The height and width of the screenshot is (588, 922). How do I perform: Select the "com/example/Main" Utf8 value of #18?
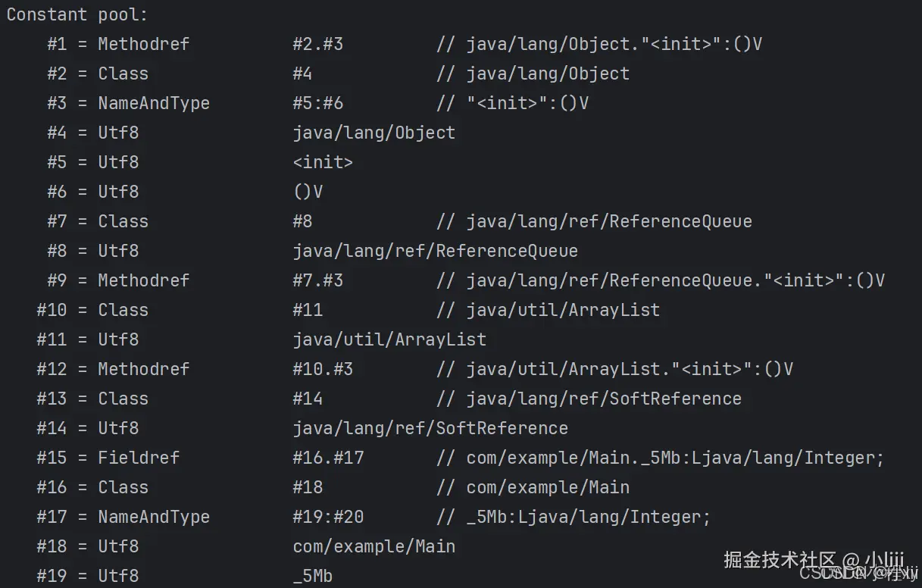pos(373,546)
